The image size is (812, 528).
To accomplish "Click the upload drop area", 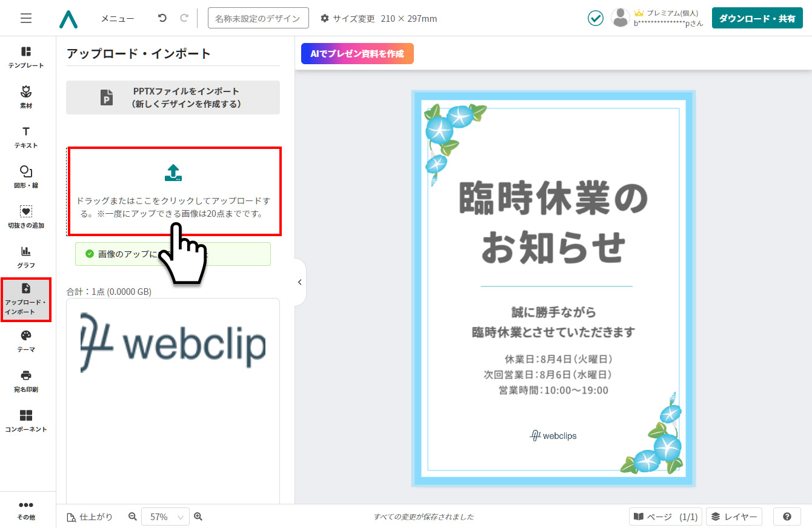I will tap(175, 191).
